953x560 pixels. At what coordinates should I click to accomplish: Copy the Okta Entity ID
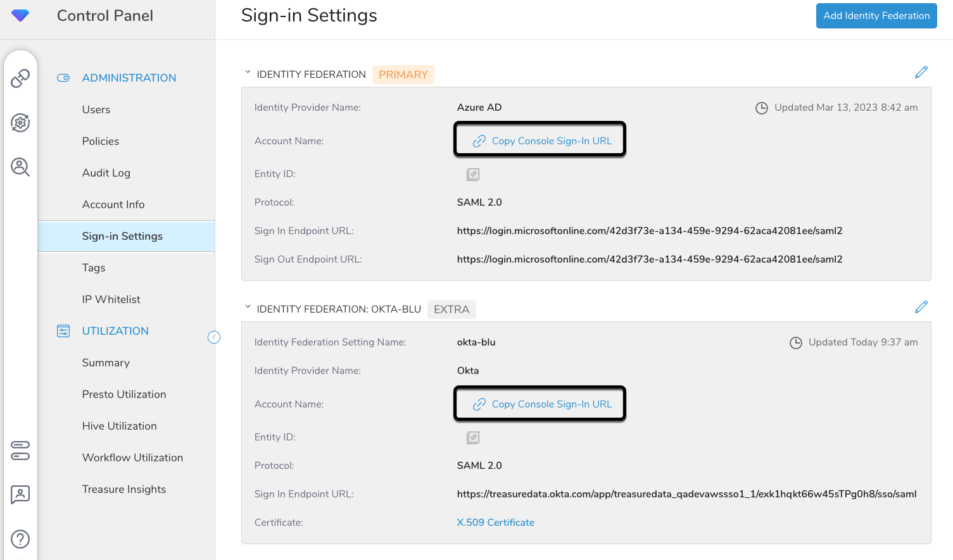(x=473, y=437)
